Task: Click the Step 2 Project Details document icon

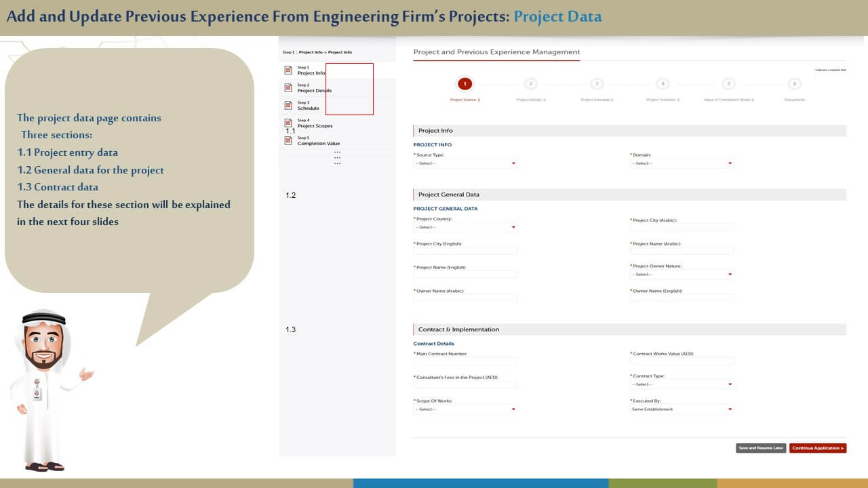Action: (288, 88)
